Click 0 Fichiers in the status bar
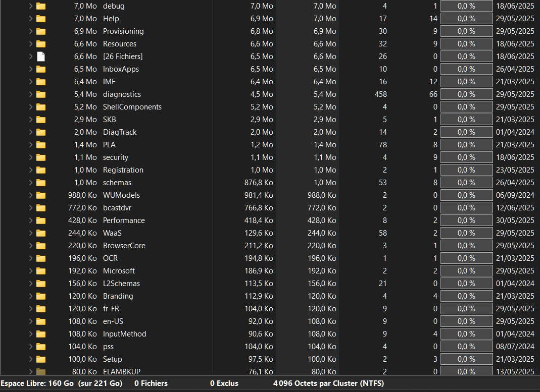 (151, 383)
